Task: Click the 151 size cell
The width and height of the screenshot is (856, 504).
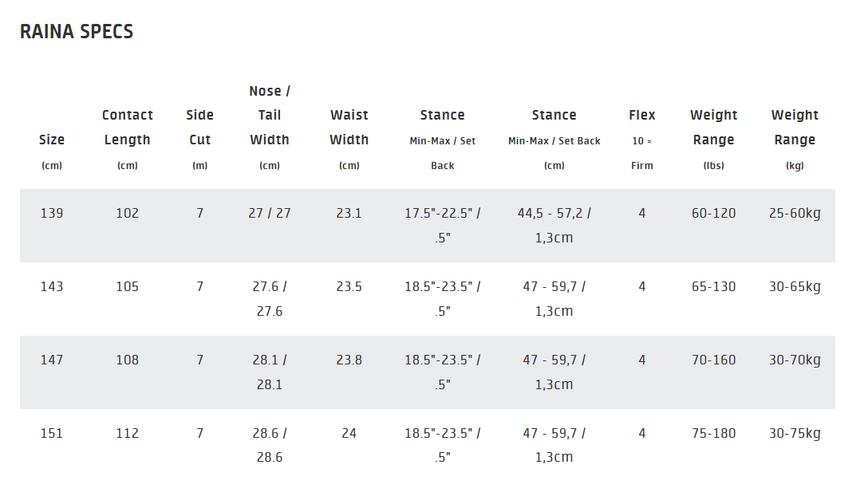Action: 52,433
